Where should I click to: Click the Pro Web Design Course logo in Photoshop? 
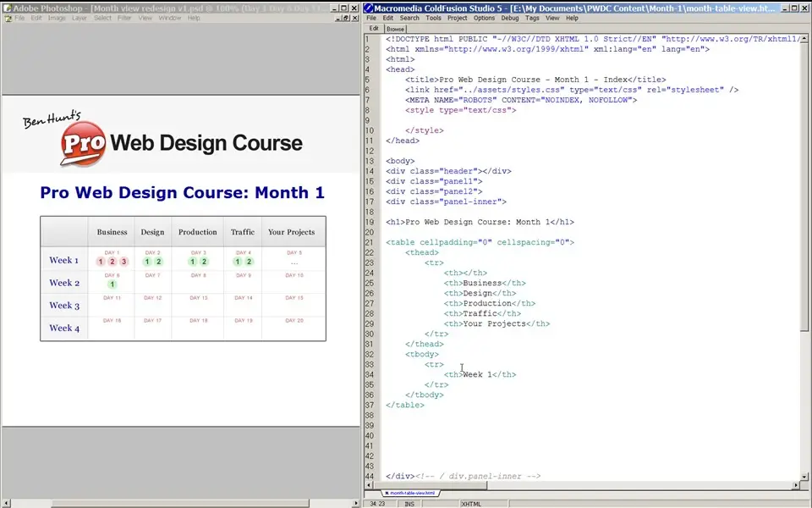click(x=162, y=140)
